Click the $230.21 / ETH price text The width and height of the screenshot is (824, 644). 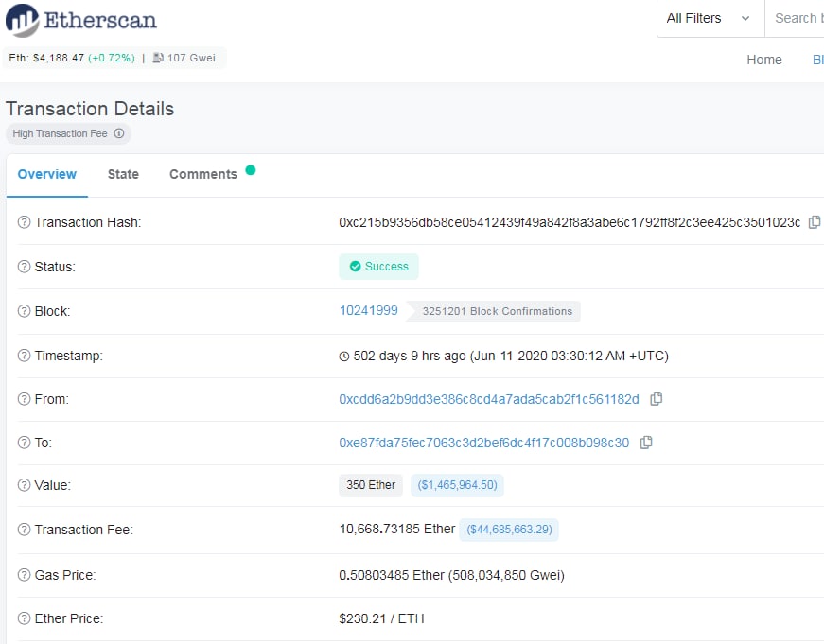381,618
